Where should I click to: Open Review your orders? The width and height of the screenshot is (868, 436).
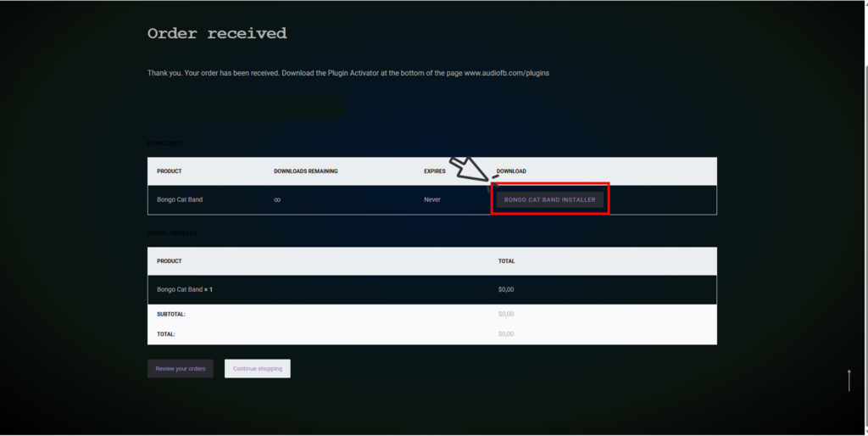coord(180,369)
